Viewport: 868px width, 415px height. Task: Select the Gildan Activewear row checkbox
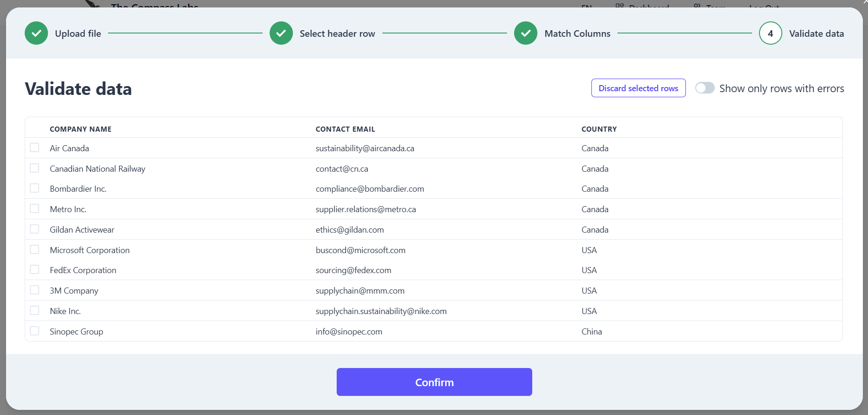click(34, 229)
